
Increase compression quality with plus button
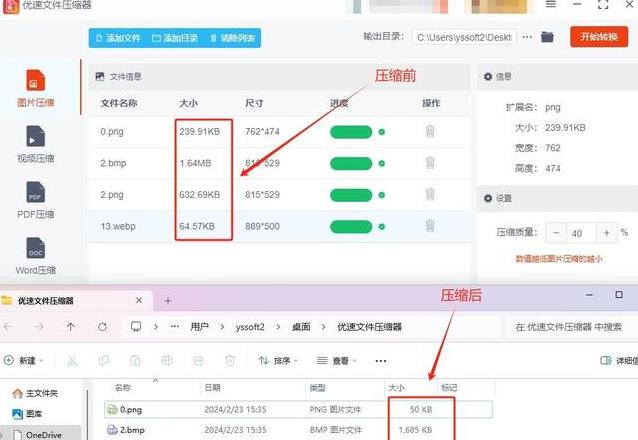click(x=607, y=233)
